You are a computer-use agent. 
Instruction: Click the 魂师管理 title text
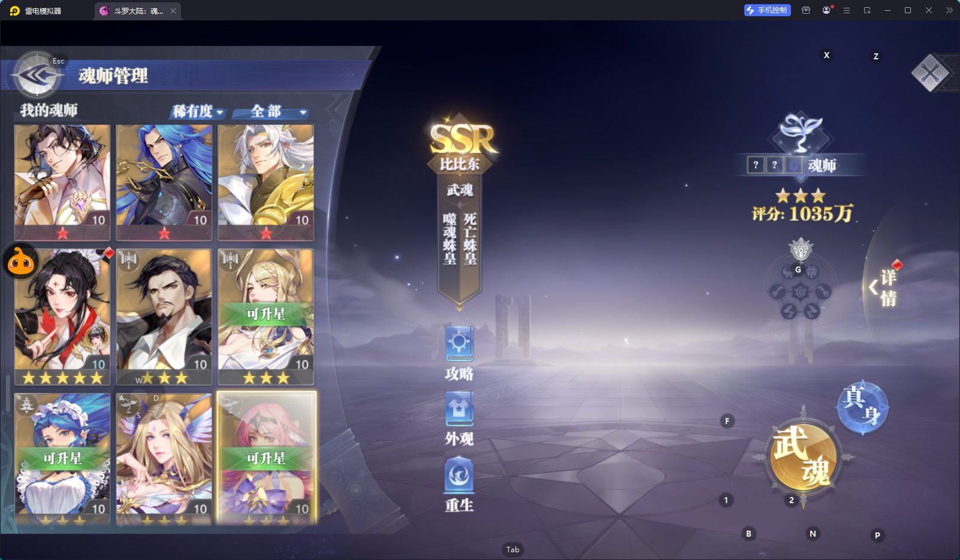click(x=113, y=76)
